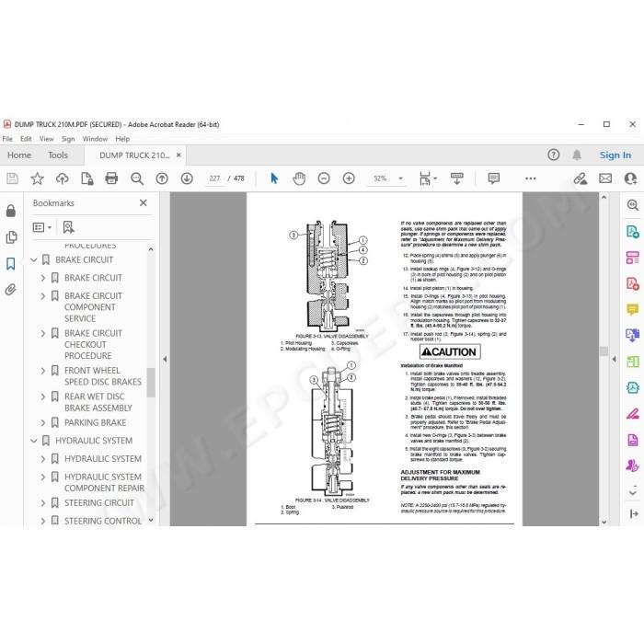Switch to the Tools tab
This screenshot has width=644, height=644.
pyautogui.click(x=58, y=155)
